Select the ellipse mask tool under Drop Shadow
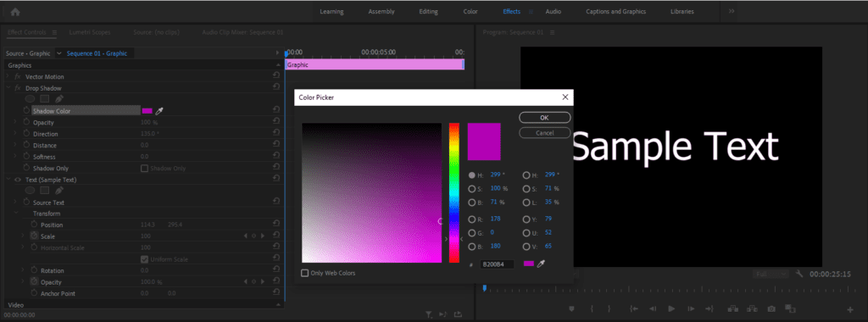Viewport: 868px width, 322px height. pyautogui.click(x=30, y=99)
